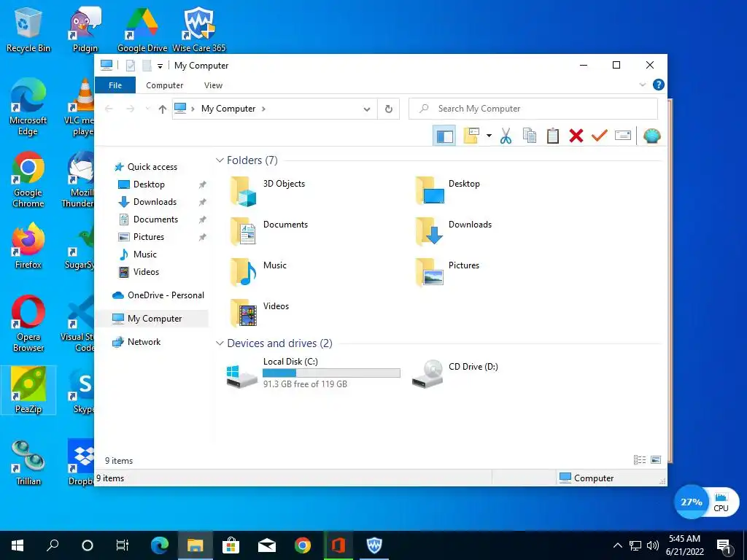Click Properties icon in quick access toolbar
This screenshot has width=747, height=560.
click(131, 66)
